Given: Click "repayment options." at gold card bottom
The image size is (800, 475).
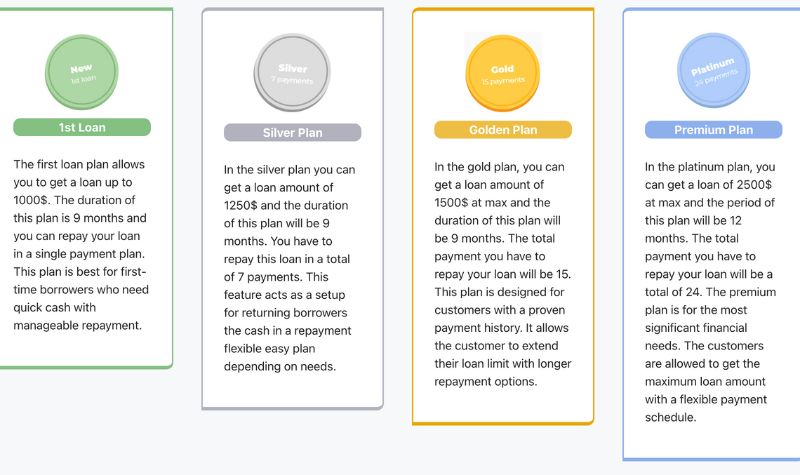Looking at the screenshot, I should 486,382.
